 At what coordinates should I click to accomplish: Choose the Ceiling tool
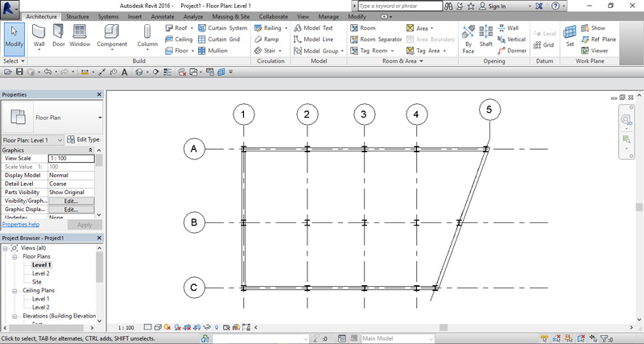[179, 39]
